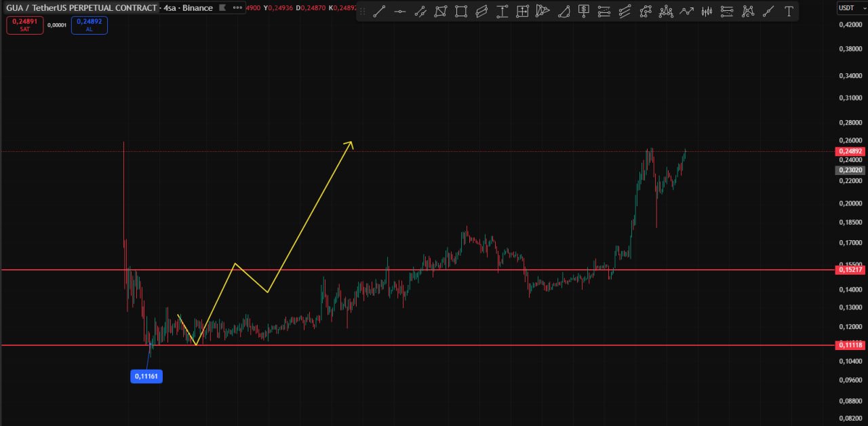Screen dimensions: 868x426
Task: Select the fan lines tool
Action: (x=542, y=11)
